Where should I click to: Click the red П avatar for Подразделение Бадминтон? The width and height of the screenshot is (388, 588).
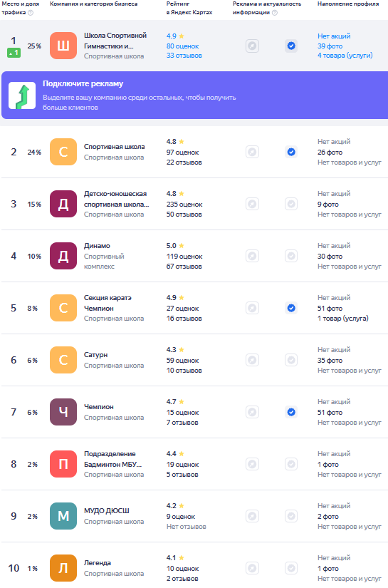pyautogui.click(x=63, y=464)
